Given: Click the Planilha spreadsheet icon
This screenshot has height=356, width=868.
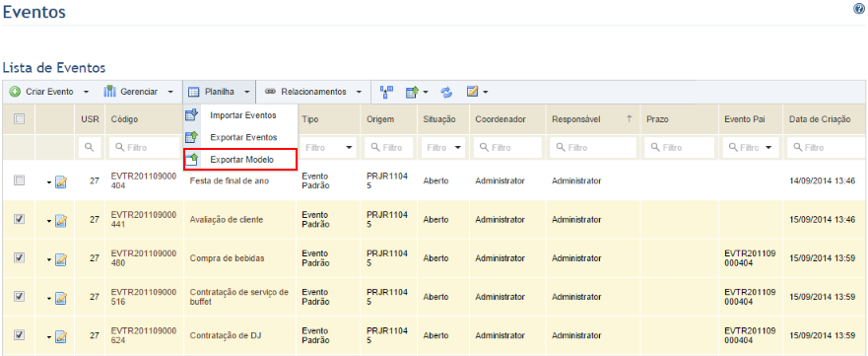Looking at the screenshot, I should pos(193,92).
